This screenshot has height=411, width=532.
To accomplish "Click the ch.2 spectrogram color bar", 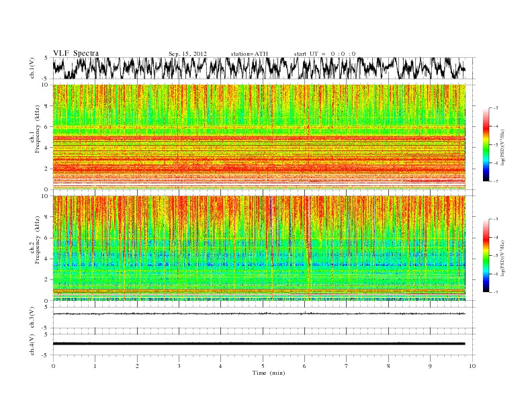I will 486,255.
